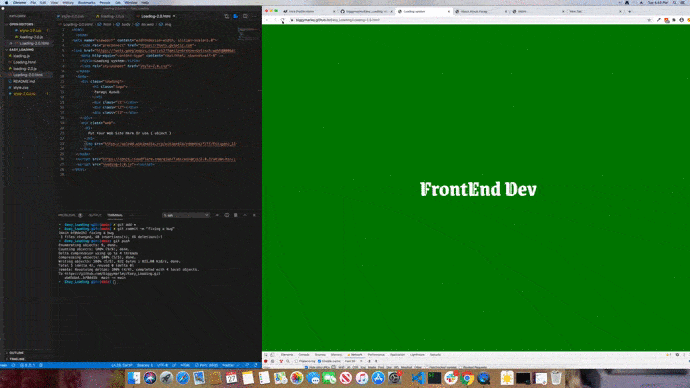
Task: Click the inspect element picker in DevTools
Action: click(266, 355)
